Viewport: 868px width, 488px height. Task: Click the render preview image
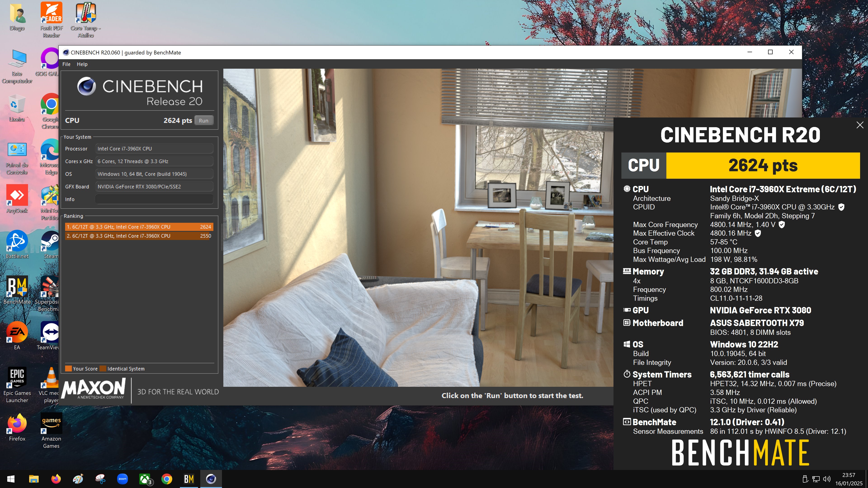418,228
